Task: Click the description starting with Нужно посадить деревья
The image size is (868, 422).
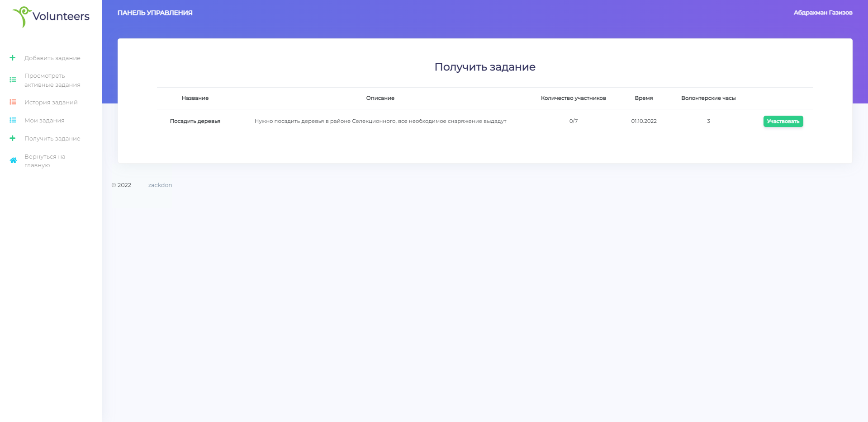Action: point(380,121)
